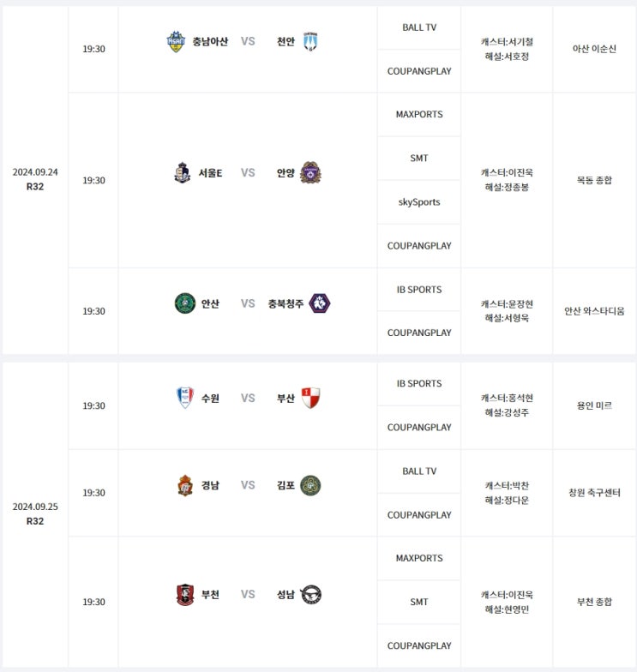This screenshot has width=637, height=672.
Task: Click the Busan team crest
Action: [x=310, y=398]
